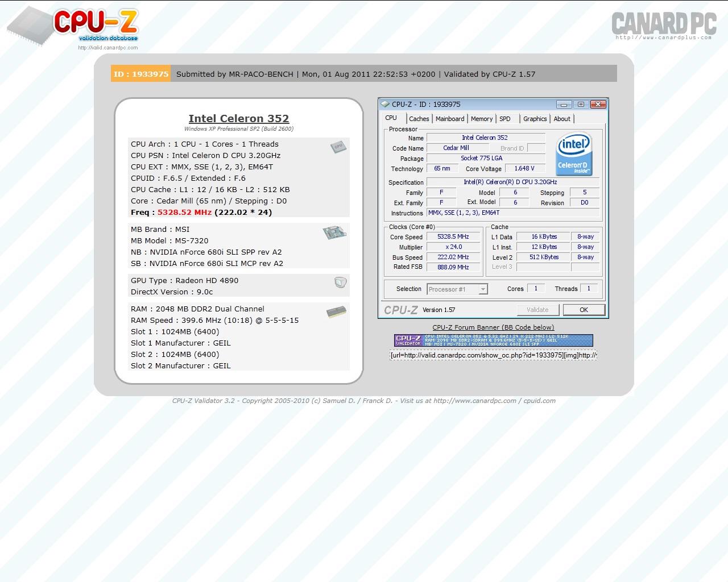Open the Memory tab
Image resolution: width=728 pixels, height=582 pixels.
tap(482, 119)
